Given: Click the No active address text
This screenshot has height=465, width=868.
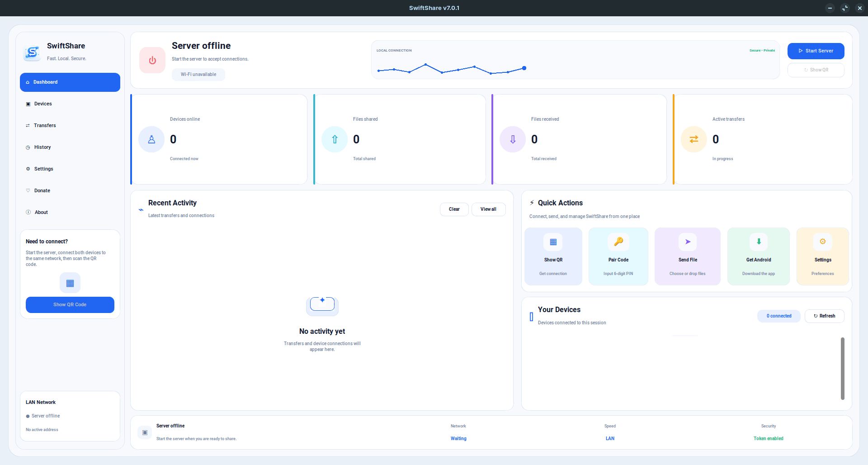Looking at the screenshot, I should click(42, 430).
